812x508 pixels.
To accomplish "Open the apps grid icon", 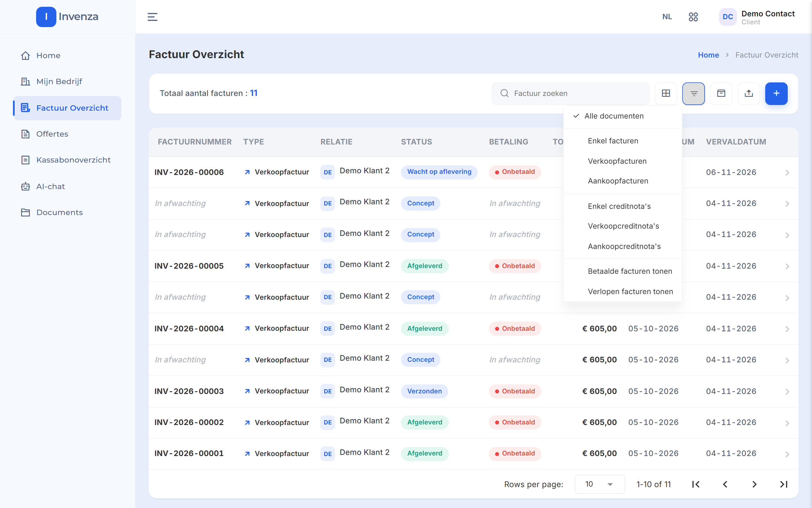I will [693, 17].
